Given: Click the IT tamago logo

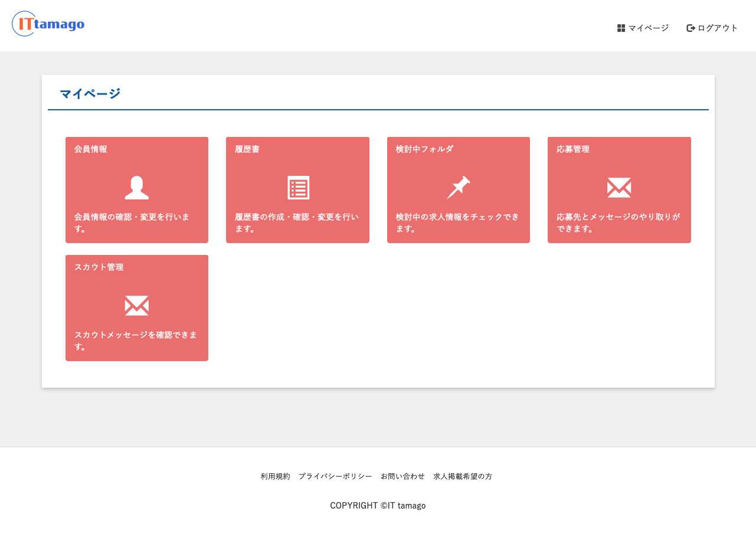Looking at the screenshot, I should [48, 24].
